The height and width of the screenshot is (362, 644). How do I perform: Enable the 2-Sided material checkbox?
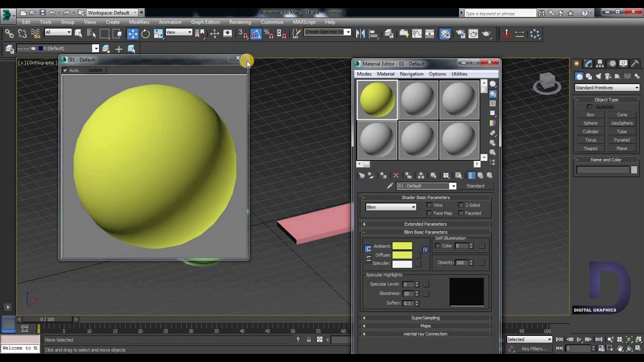[x=461, y=205]
